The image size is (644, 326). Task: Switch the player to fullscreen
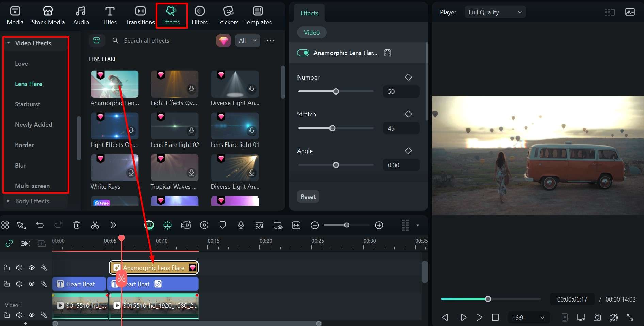pos(630,318)
